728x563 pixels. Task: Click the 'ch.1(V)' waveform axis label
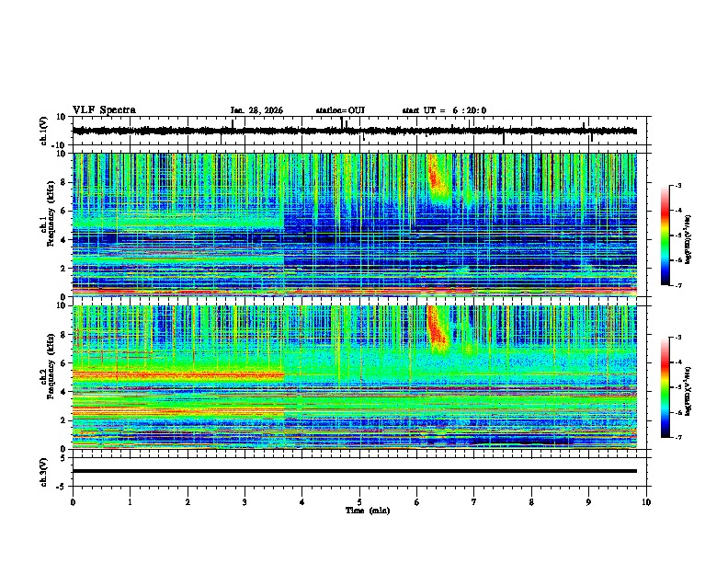pyautogui.click(x=43, y=131)
